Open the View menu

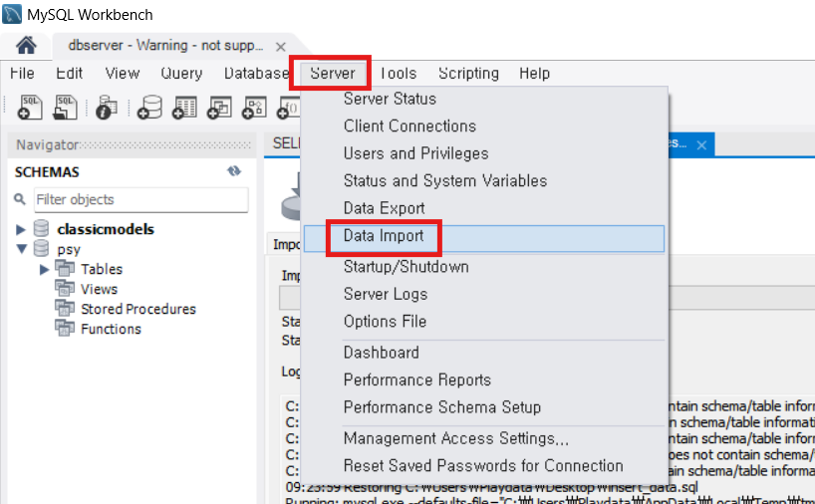point(123,74)
